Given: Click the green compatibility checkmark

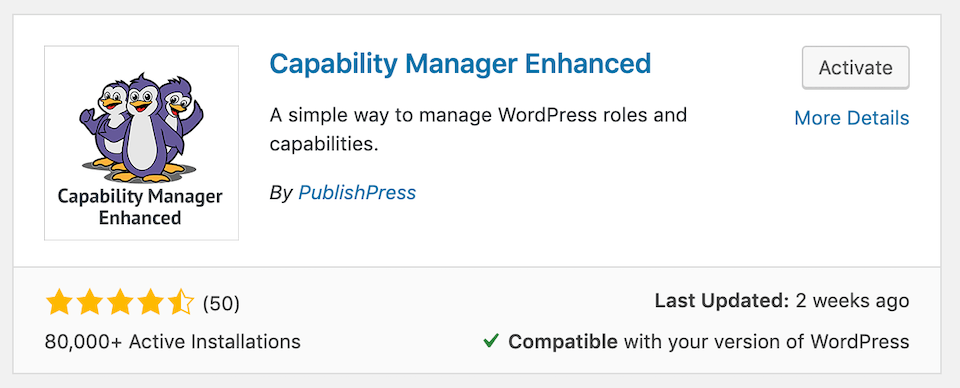Looking at the screenshot, I should (x=491, y=341).
